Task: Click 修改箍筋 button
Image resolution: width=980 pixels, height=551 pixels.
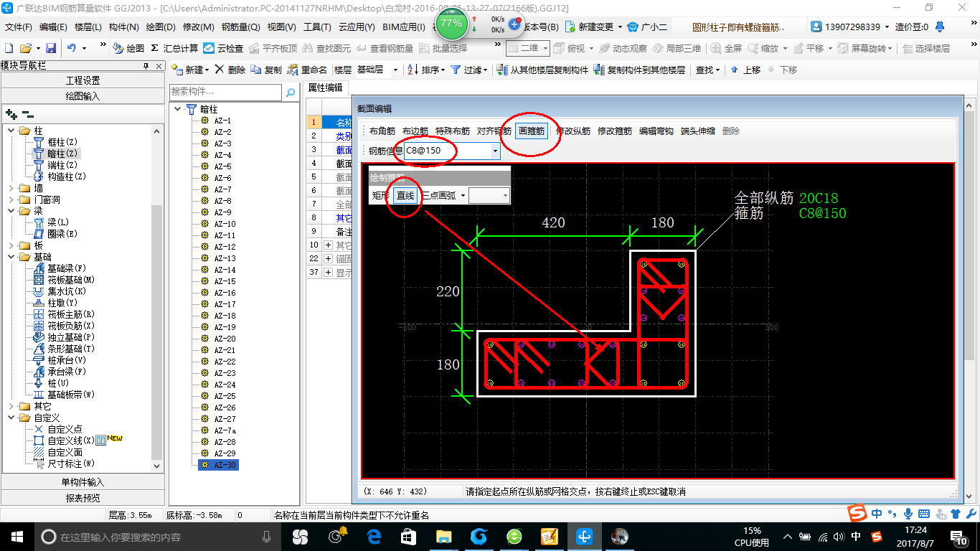Action: pyautogui.click(x=615, y=131)
